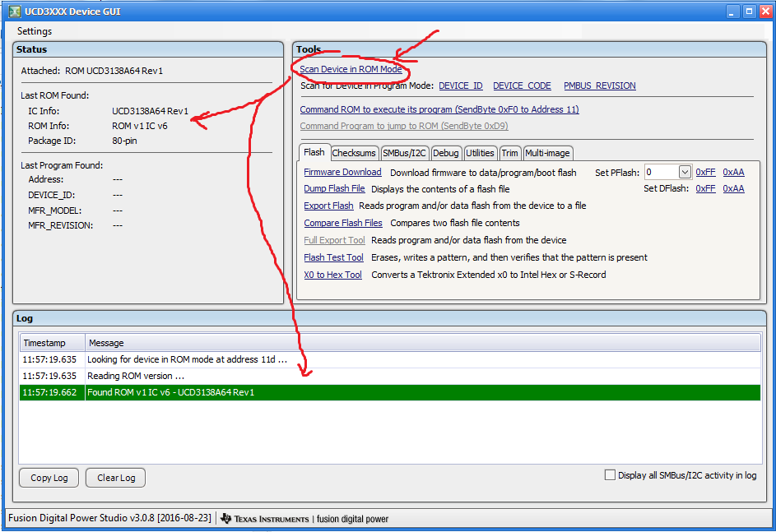Screen dimensions: 776x532
Task: Expand the Set PFlash dropdown arrow
Action: click(685, 172)
